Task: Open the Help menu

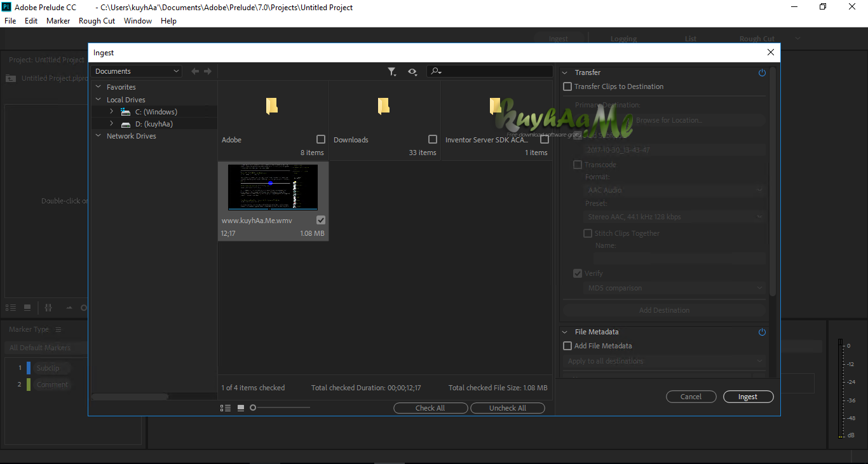Action: coord(168,21)
